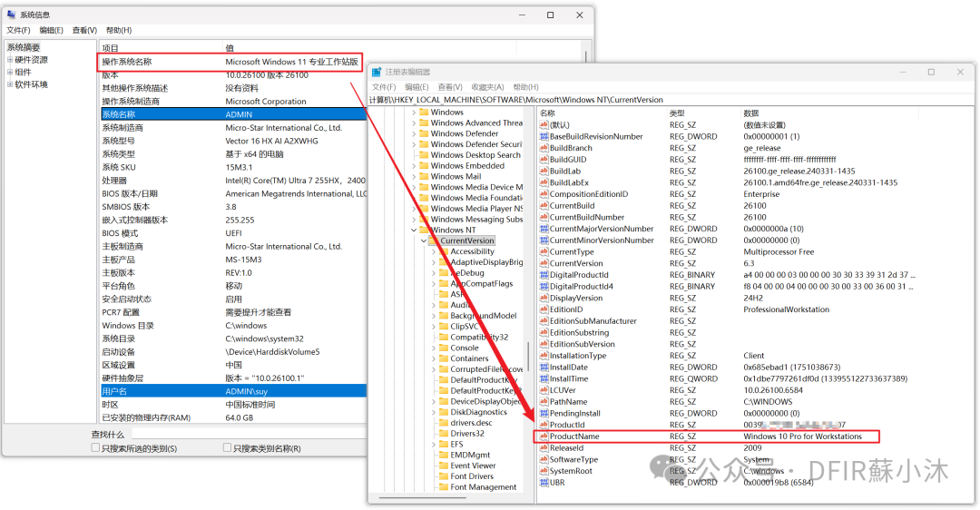Click the InstallDate DWORD value icon

(544, 367)
